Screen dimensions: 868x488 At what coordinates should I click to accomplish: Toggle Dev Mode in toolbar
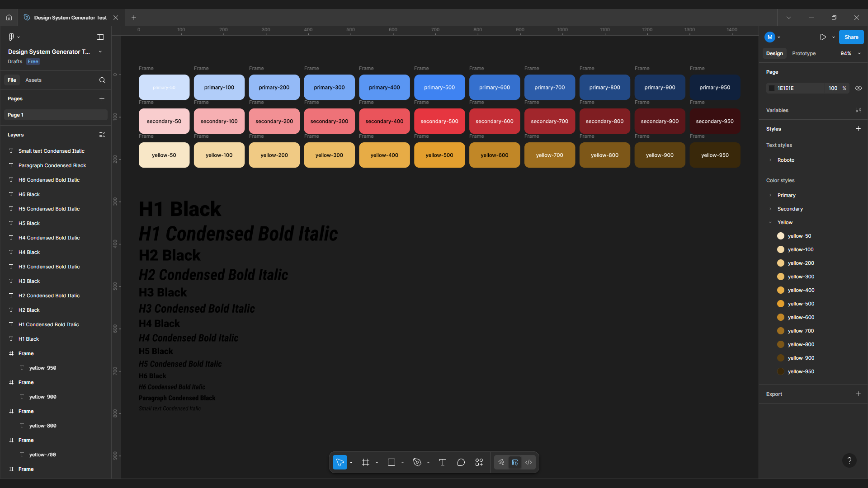[x=528, y=462]
